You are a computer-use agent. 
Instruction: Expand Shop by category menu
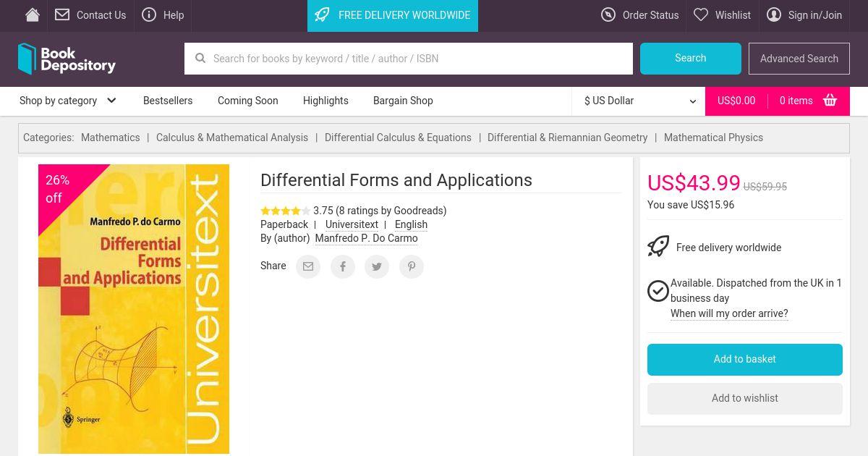68,101
